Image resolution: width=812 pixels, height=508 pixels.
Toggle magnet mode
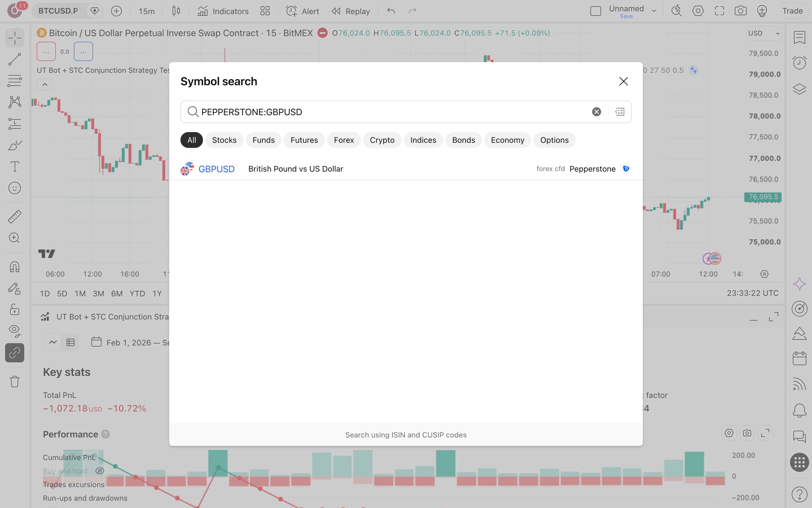point(14,267)
